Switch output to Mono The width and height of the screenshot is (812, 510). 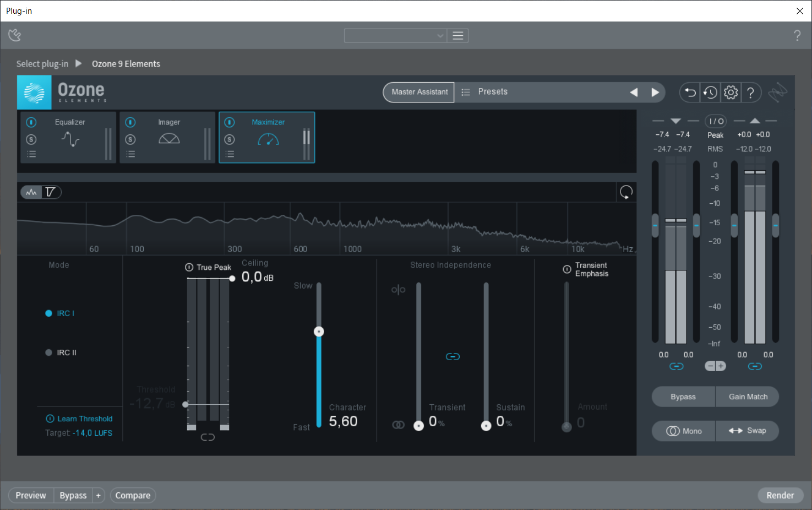[x=683, y=431]
